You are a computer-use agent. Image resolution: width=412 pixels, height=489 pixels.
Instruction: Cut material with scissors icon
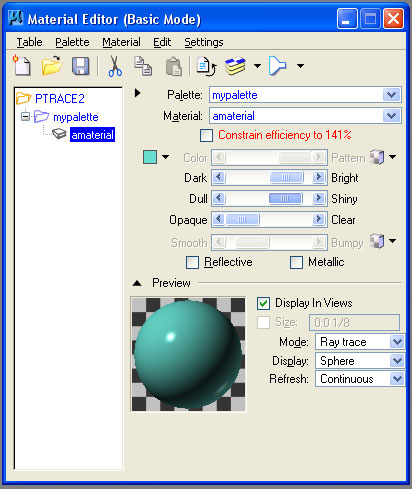coord(115,66)
